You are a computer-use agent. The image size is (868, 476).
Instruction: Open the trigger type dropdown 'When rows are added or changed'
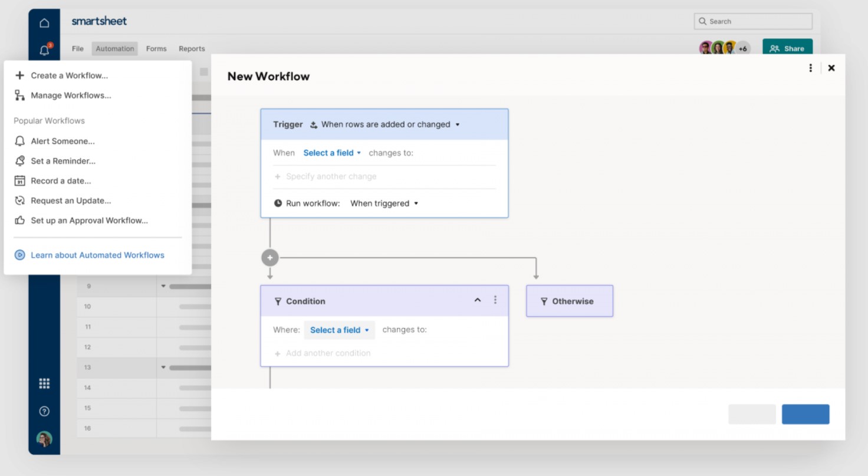[390, 124]
